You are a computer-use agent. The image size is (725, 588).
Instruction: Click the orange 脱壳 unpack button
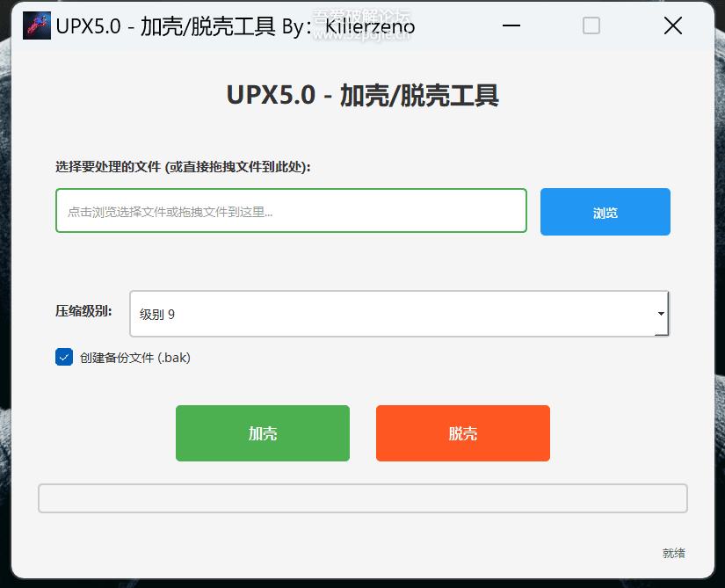tap(463, 433)
